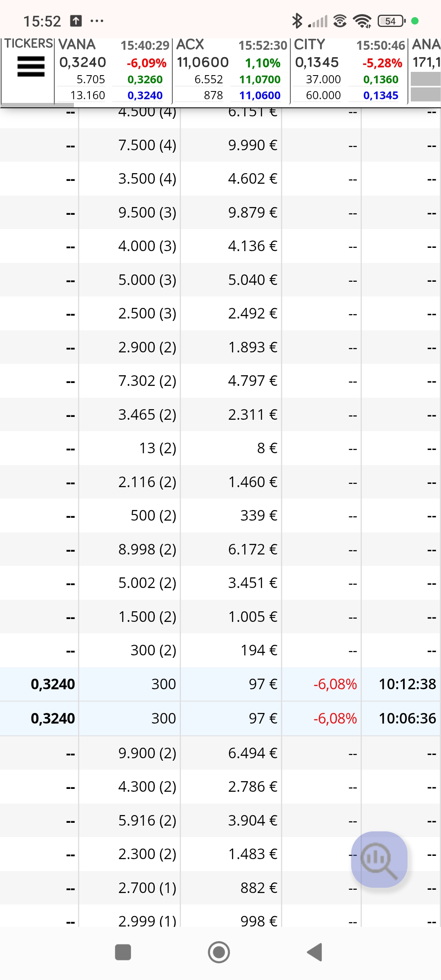Viewport: 441px width, 980px height.
Task: Tap the 6.172 € amount cell
Action: [253, 550]
